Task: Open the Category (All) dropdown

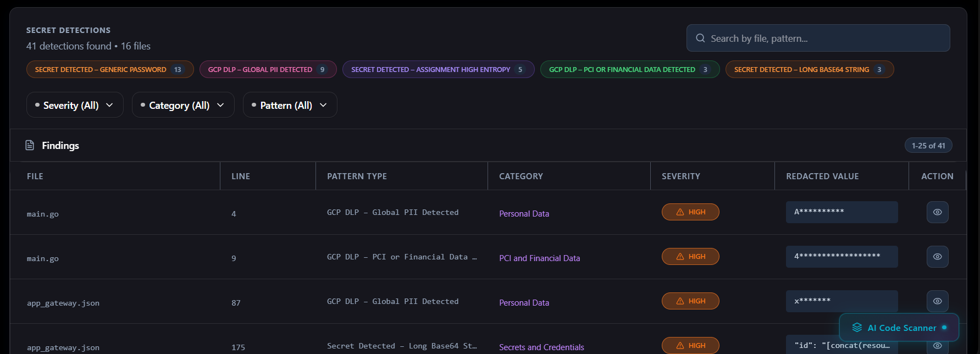Action: [183, 105]
